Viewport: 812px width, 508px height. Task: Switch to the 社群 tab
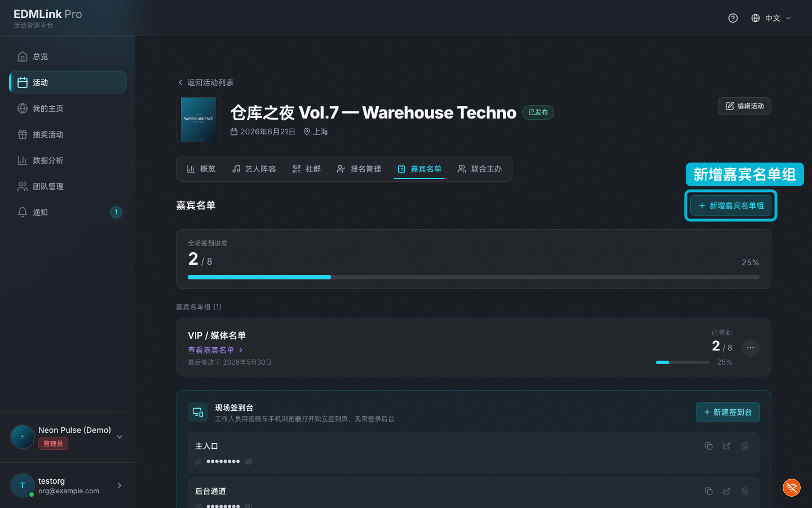307,169
